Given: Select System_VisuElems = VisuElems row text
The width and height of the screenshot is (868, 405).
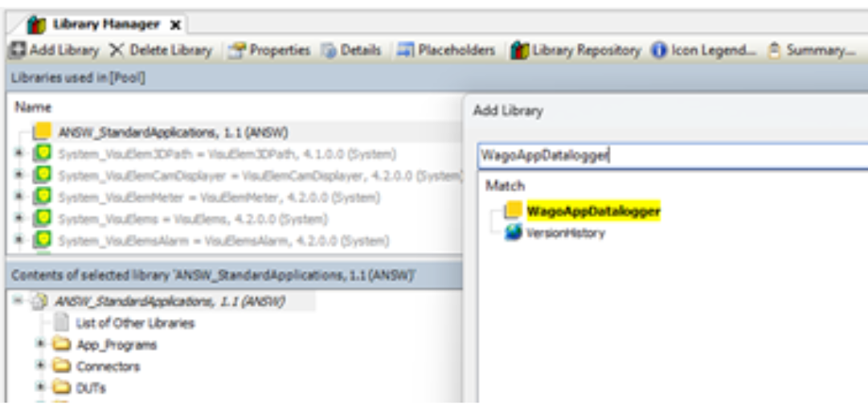Looking at the screenshot, I should (x=193, y=219).
